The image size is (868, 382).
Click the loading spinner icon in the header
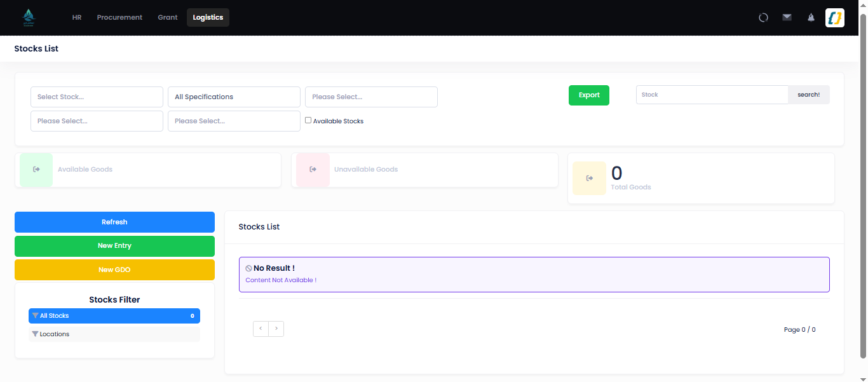(x=763, y=18)
